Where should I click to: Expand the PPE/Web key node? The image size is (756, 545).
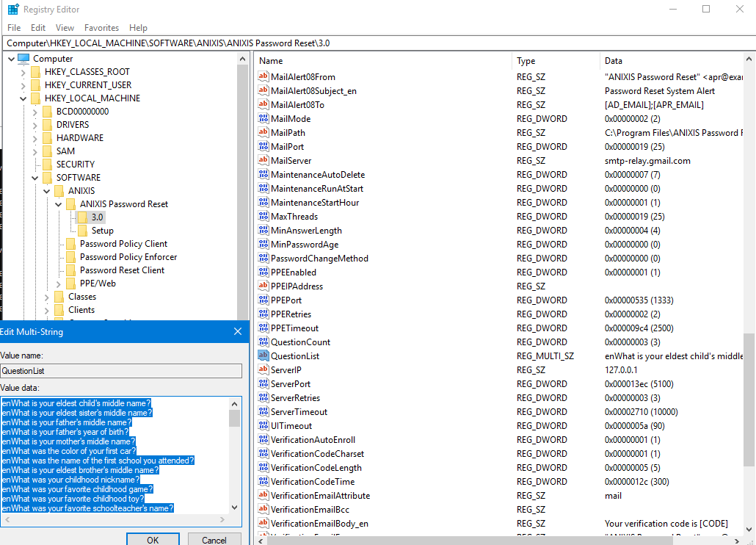[x=58, y=284]
